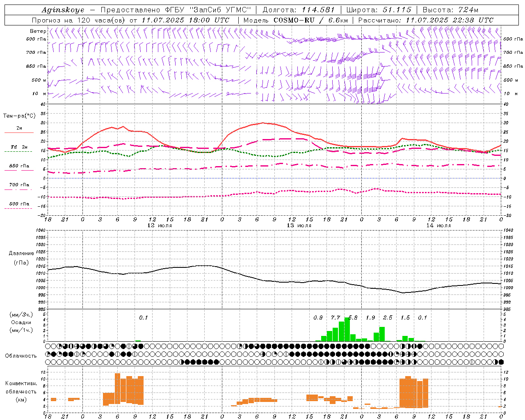The height and width of the screenshot is (420, 525).
Task: Click the "700 гПа" temperature legend entry
Action: (x=19, y=185)
